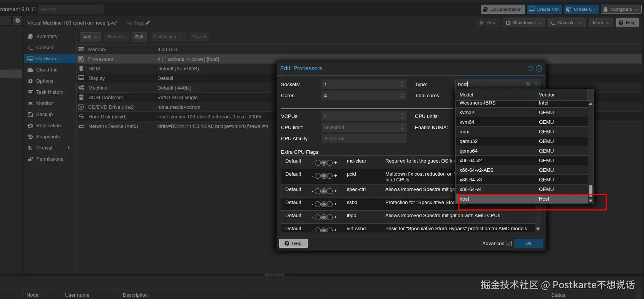Image resolution: width=644 pixels, height=299 pixels.
Task: Click the Cores number input field
Action: (x=360, y=96)
